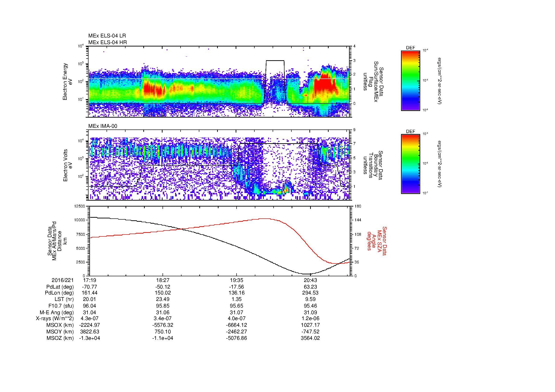The image size is (555, 392).
Task: Click the 'Electron Energy eV' axis label
Action: click(68, 82)
